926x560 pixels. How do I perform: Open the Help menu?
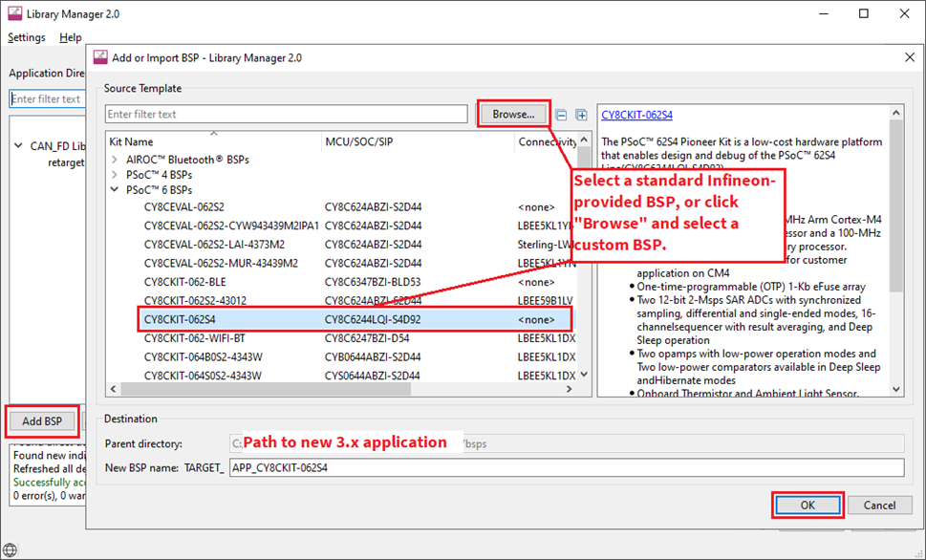click(70, 37)
